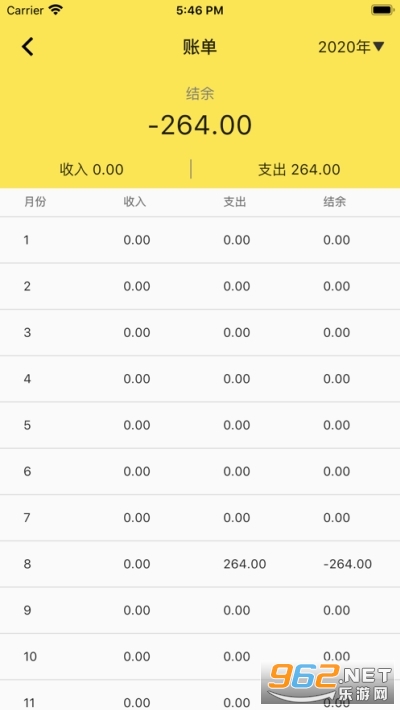Tap the 支出 column header

235,202
